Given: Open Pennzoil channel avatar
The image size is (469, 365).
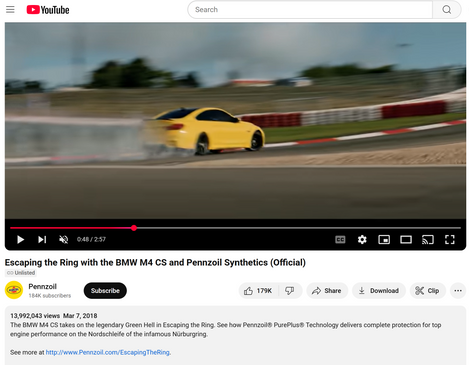Looking at the screenshot, I should coord(14,290).
